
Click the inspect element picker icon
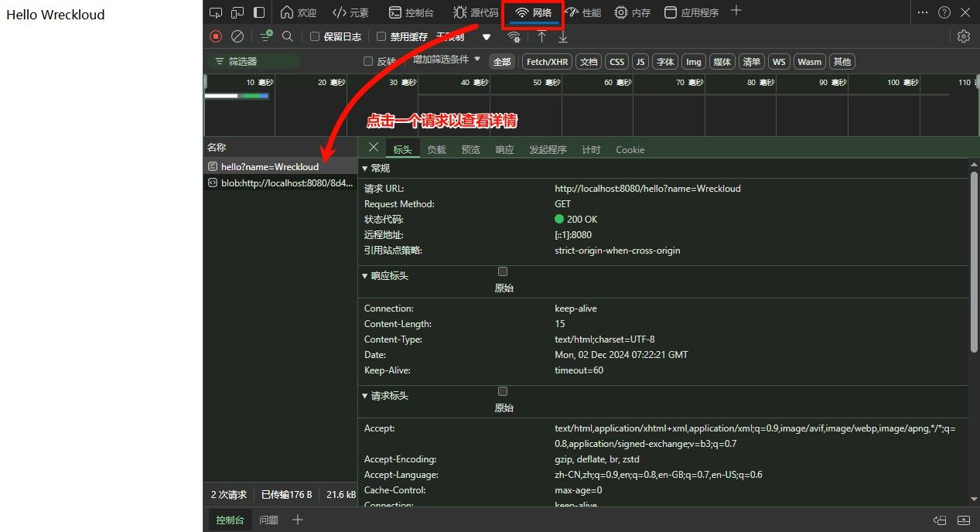pos(216,12)
